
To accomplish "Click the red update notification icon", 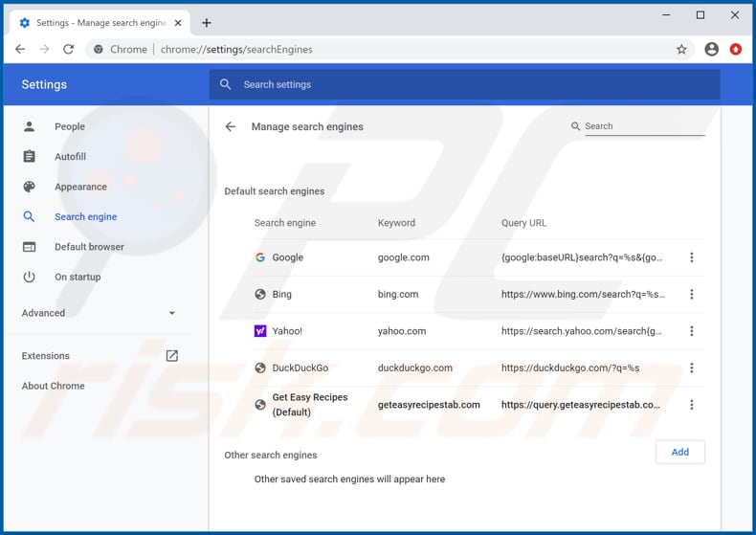I will click(x=736, y=49).
